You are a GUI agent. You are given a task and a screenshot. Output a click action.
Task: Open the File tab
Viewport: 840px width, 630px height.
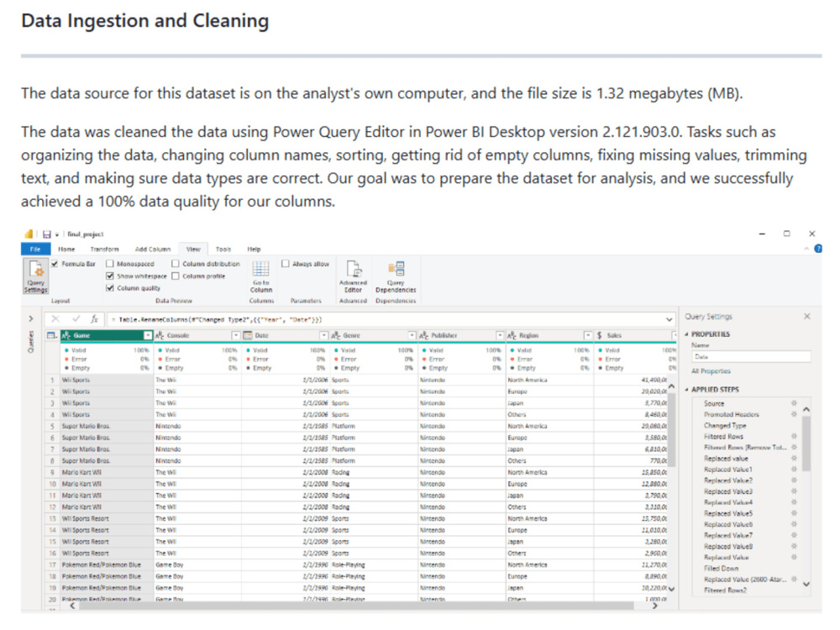pyautogui.click(x=35, y=249)
